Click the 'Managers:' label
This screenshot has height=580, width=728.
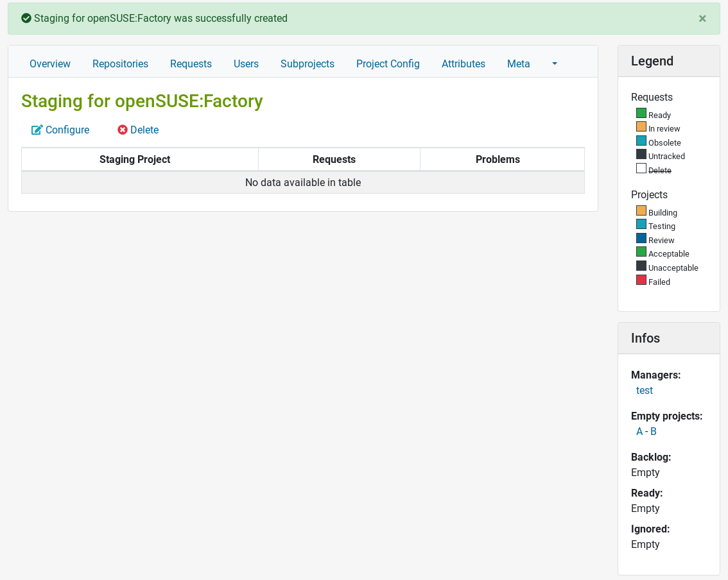click(655, 375)
